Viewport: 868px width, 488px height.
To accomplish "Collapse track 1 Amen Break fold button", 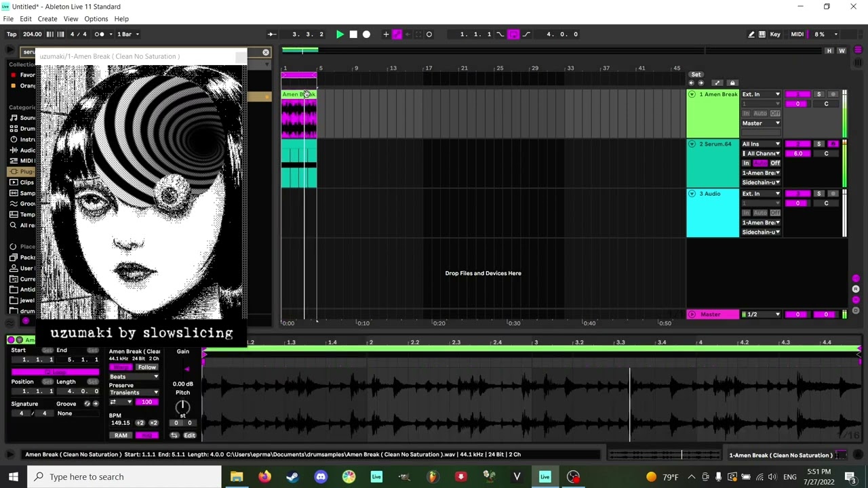I will [692, 94].
